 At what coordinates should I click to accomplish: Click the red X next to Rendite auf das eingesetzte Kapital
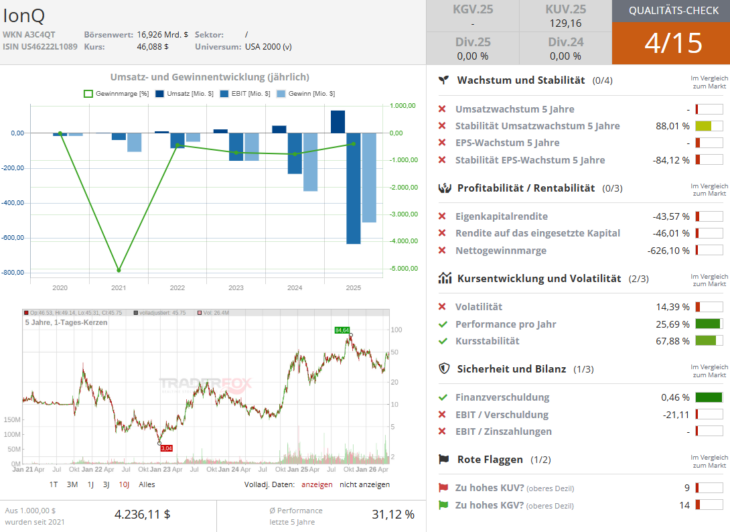(x=442, y=233)
